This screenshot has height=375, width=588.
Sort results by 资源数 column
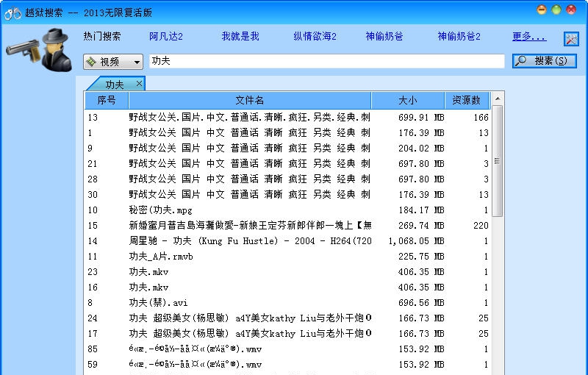[x=466, y=100]
